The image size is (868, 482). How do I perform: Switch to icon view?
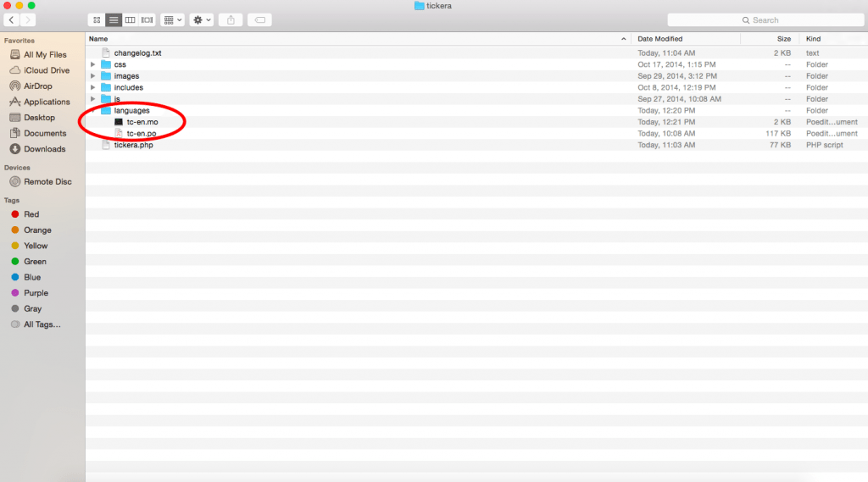click(97, 20)
